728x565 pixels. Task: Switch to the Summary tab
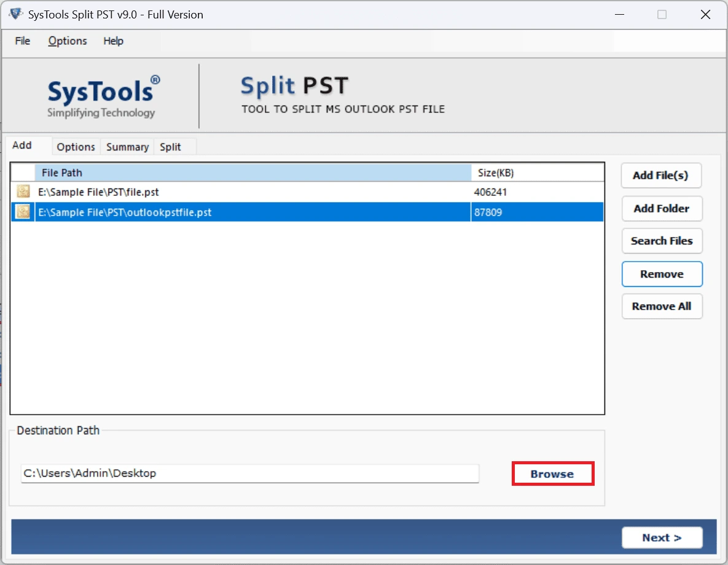(127, 147)
